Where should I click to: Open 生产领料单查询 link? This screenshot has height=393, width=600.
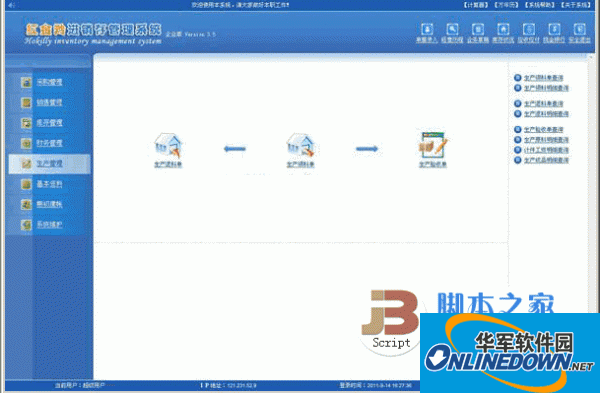click(x=543, y=78)
